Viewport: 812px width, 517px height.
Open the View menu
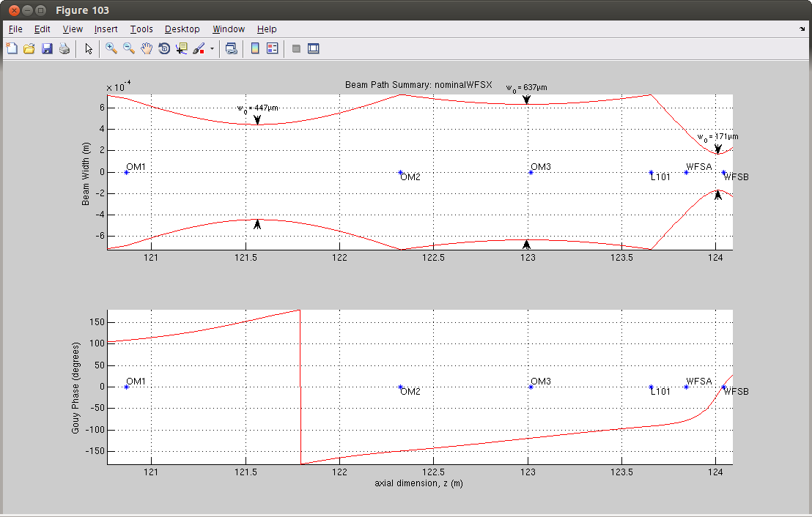(73, 29)
